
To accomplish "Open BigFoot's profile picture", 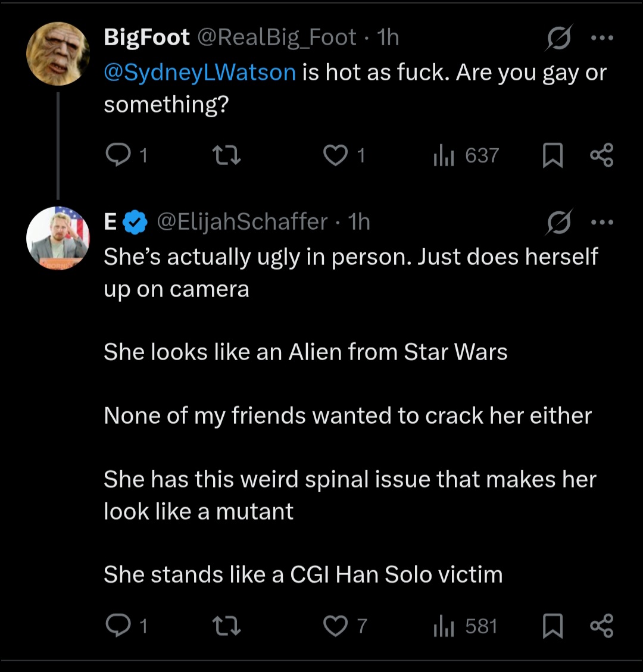I will (x=58, y=54).
